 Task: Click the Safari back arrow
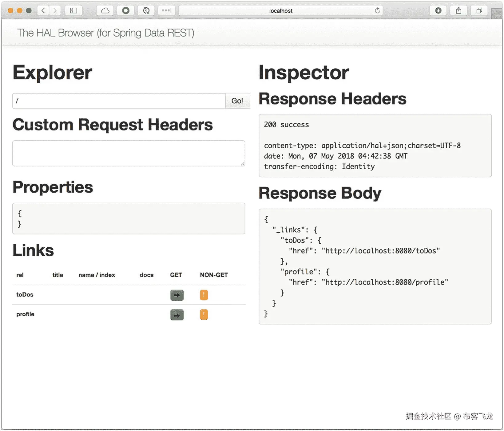point(43,10)
